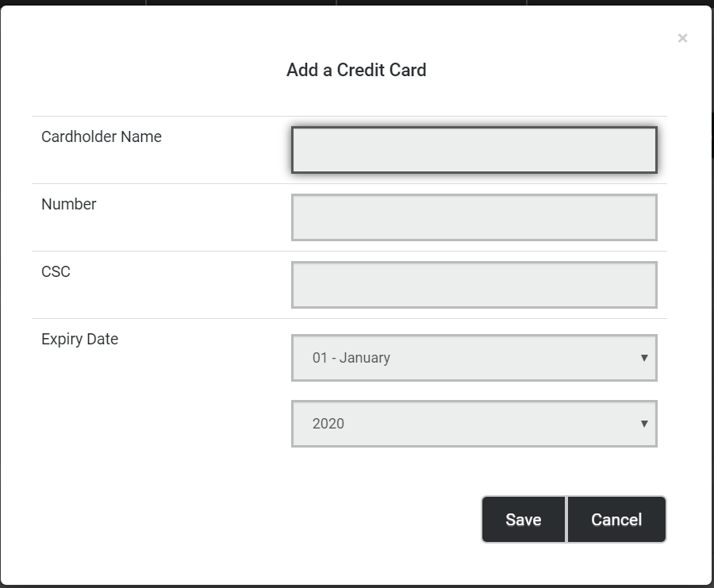Image resolution: width=714 pixels, height=588 pixels.
Task: Close the Add a Credit Card dialog
Action: (x=682, y=38)
